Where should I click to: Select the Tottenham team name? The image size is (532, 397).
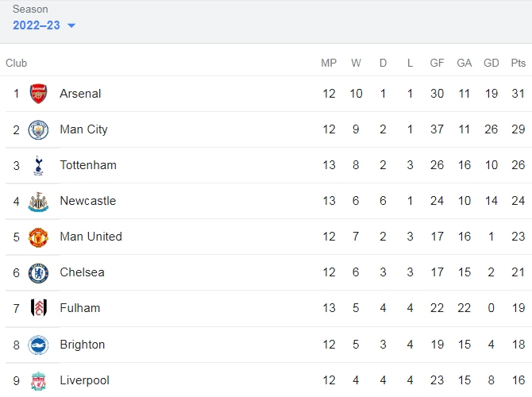pyautogui.click(x=88, y=165)
